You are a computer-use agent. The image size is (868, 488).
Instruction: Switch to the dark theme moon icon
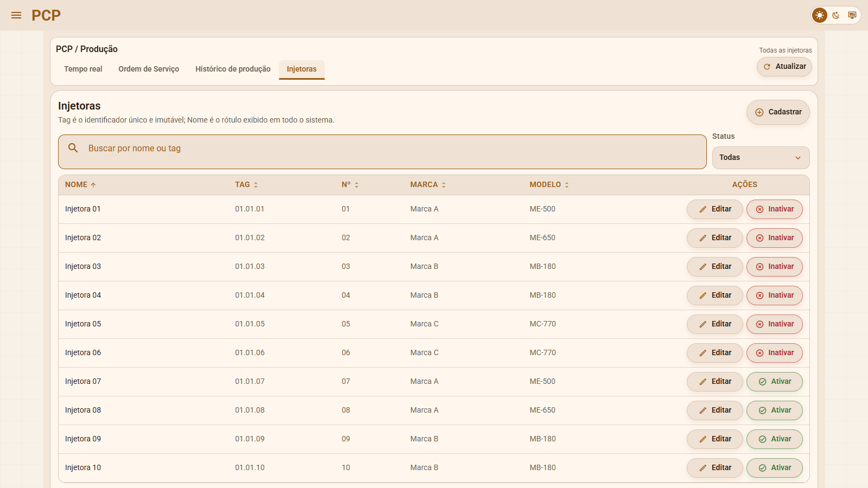click(836, 15)
